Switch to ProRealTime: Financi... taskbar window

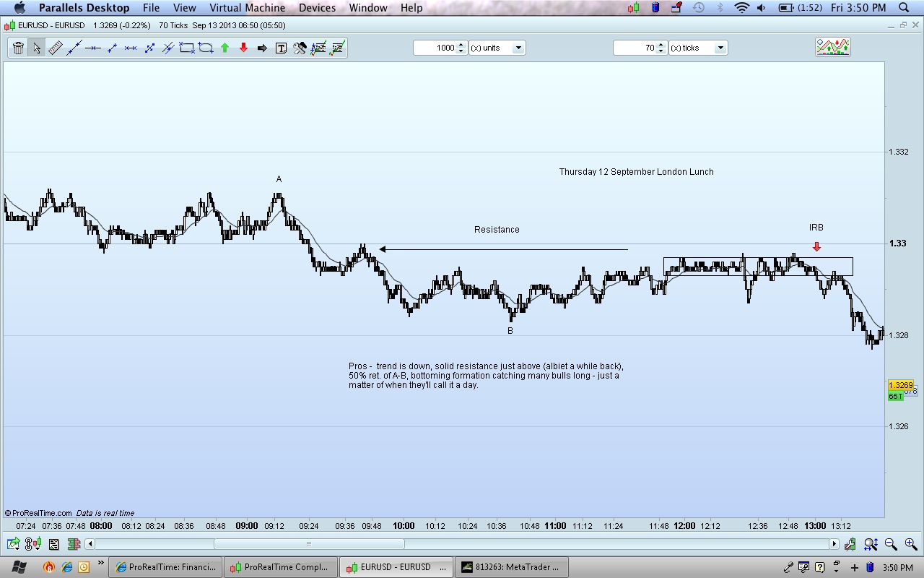click(x=166, y=567)
